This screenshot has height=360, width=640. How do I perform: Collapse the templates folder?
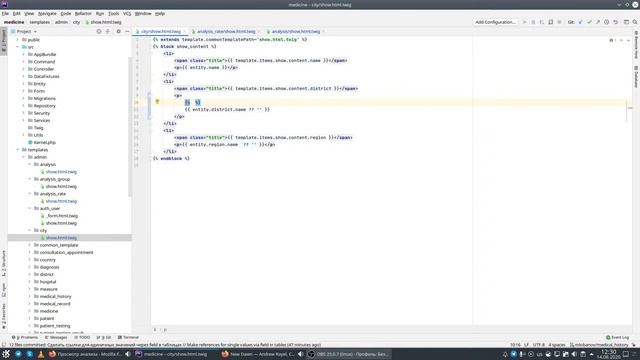[x=18, y=150]
